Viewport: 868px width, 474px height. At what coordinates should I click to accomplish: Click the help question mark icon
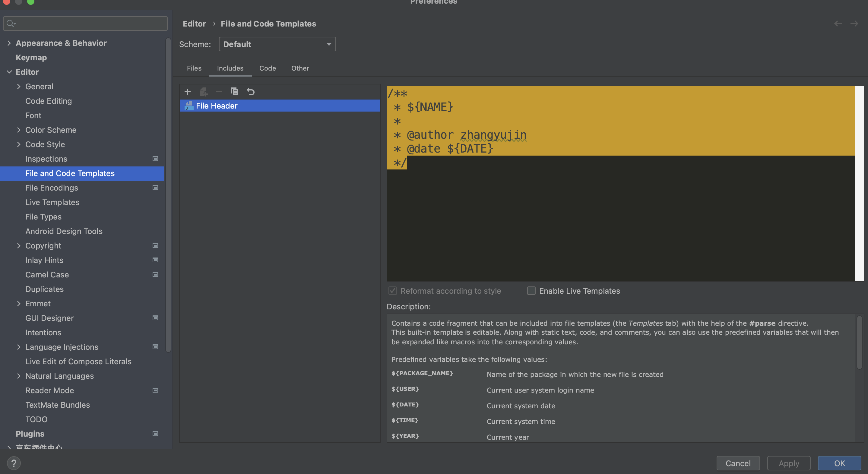(14, 463)
